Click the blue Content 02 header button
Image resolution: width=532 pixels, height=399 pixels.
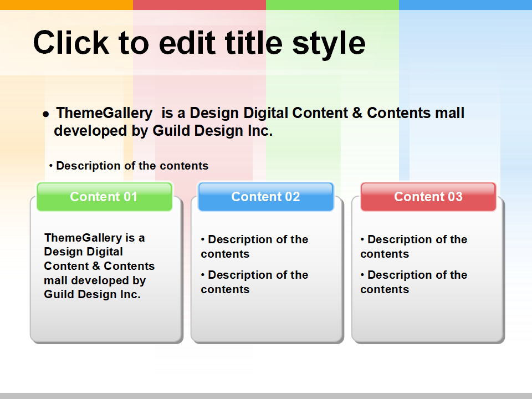[266, 197]
